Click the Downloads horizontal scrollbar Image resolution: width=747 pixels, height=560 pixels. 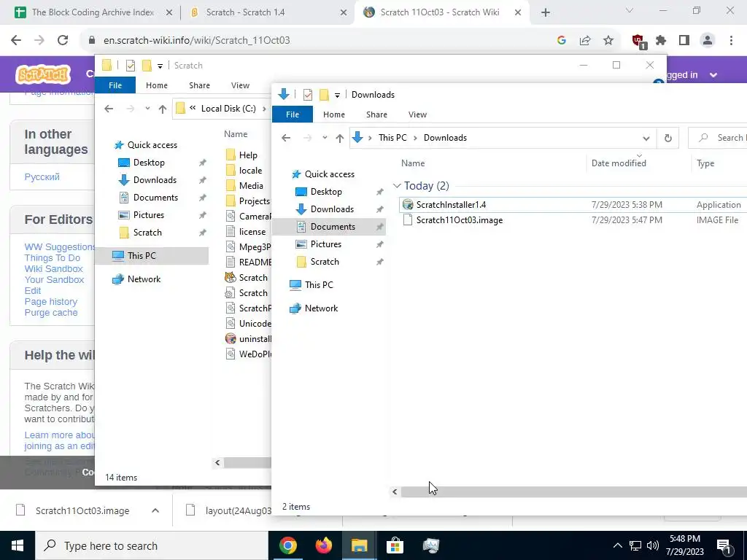573,492
